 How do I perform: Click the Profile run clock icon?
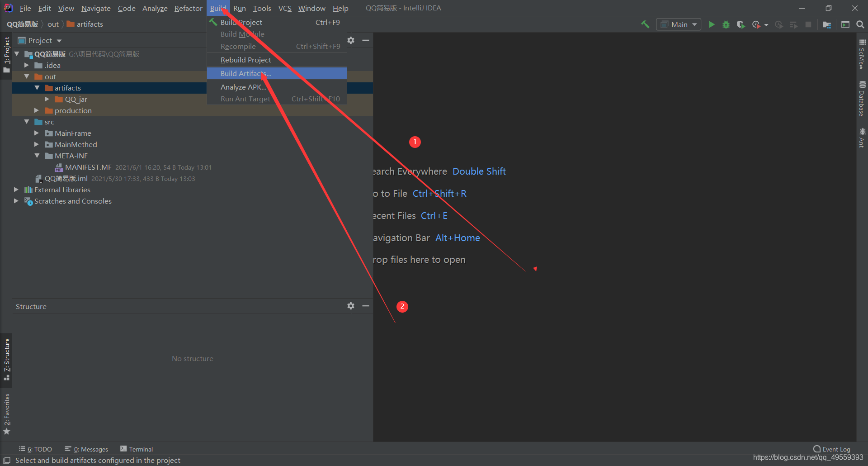(x=756, y=24)
